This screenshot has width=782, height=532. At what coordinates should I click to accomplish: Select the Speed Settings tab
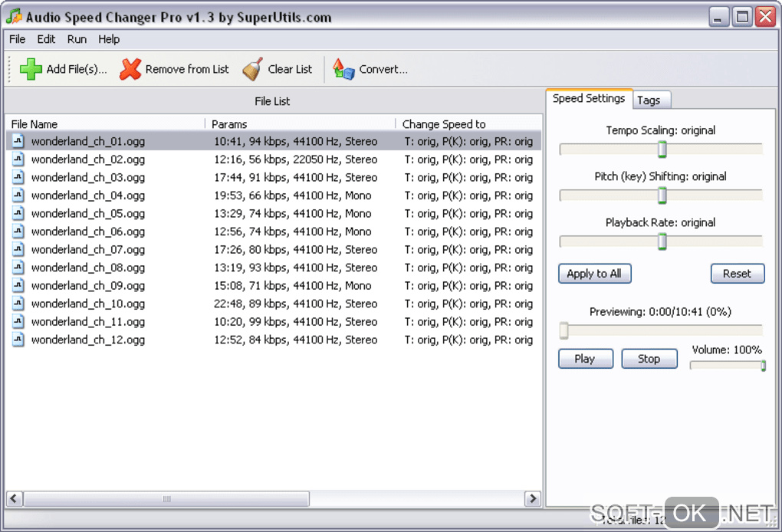coord(589,98)
